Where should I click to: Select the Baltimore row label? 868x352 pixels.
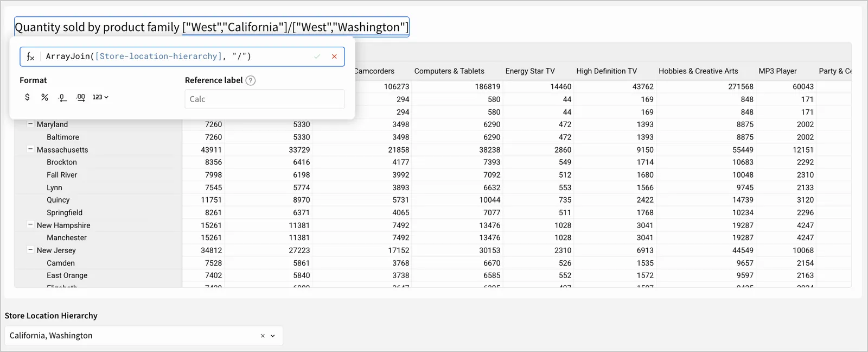tap(63, 137)
